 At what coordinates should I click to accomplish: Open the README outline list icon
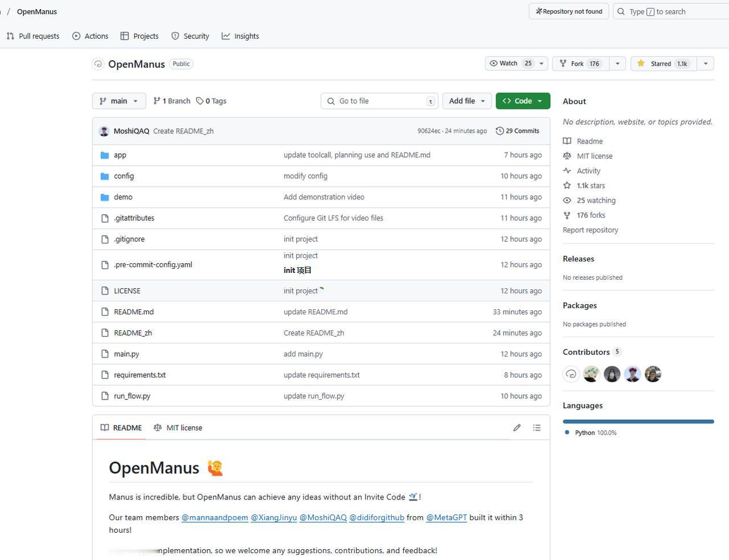pyautogui.click(x=536, y=428)
